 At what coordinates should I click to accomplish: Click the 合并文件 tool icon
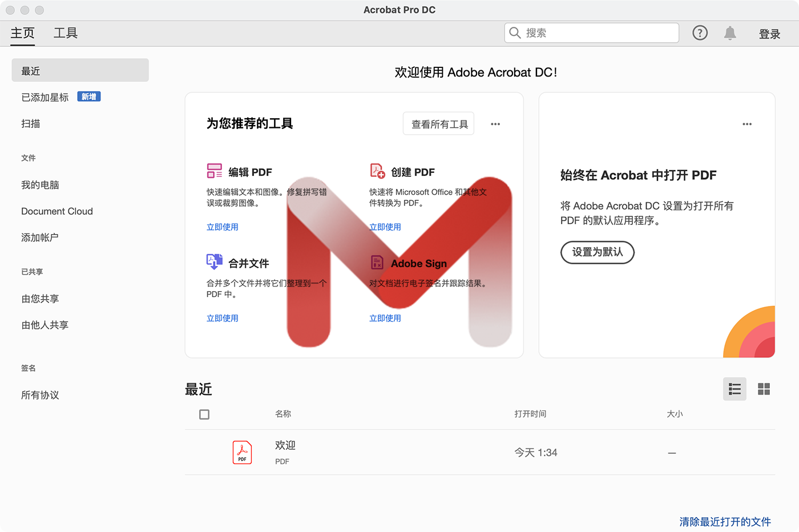pyautogui.click(x=215, y=262)
